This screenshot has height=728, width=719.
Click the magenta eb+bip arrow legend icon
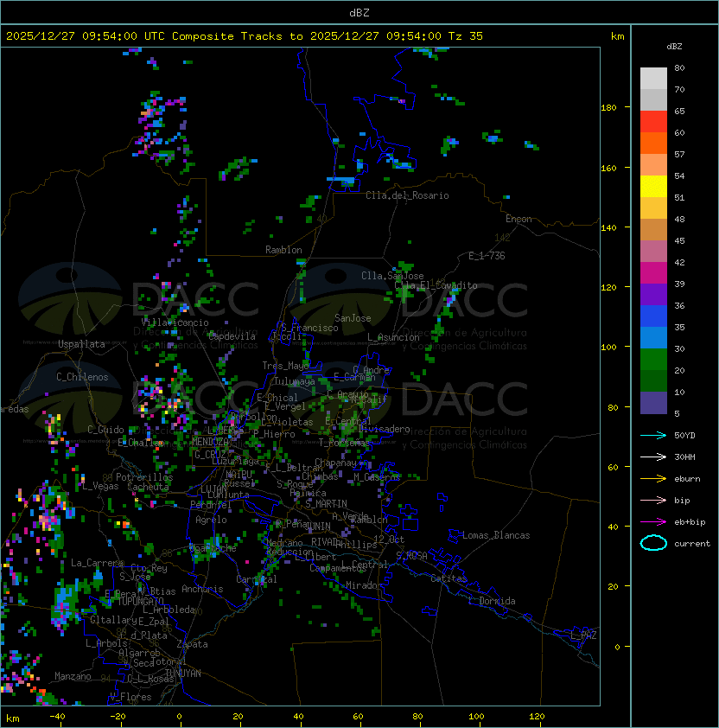(x=653, y=522)
